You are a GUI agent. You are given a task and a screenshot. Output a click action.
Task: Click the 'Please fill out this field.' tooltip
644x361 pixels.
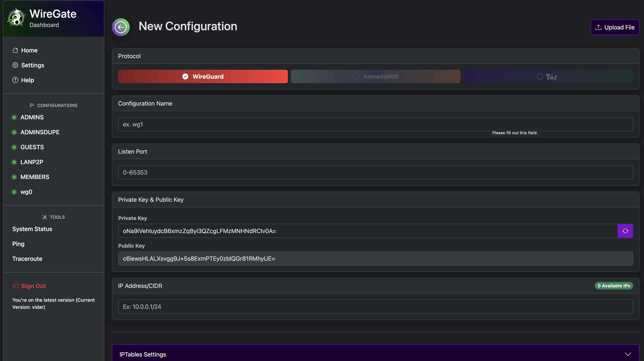515,133
